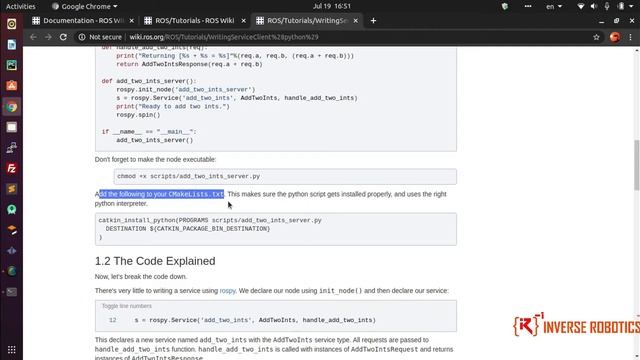Launch Sublime Text from the dock
This screenshot has width=640, height=360.
[11, 189]
